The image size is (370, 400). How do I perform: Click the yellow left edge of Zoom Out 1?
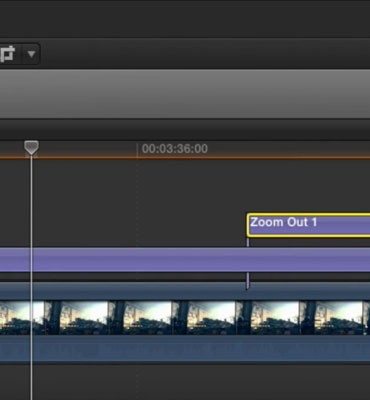click(x=248, y=225)
